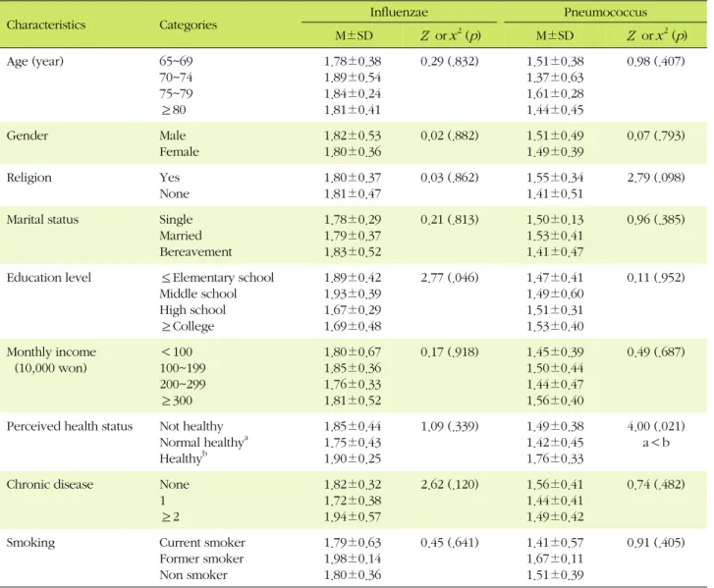Click the '≥80' age category
This screenshot has height=588, width=714.
[173, 110]
